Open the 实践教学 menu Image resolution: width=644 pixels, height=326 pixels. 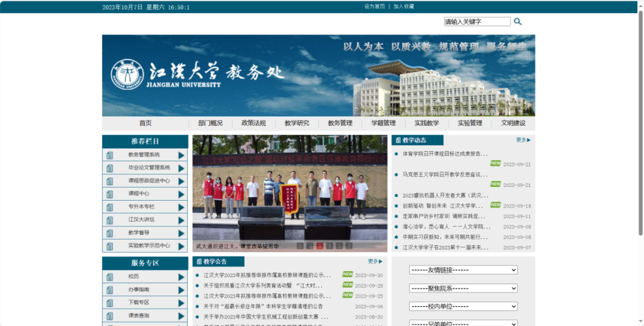[427, 123]
